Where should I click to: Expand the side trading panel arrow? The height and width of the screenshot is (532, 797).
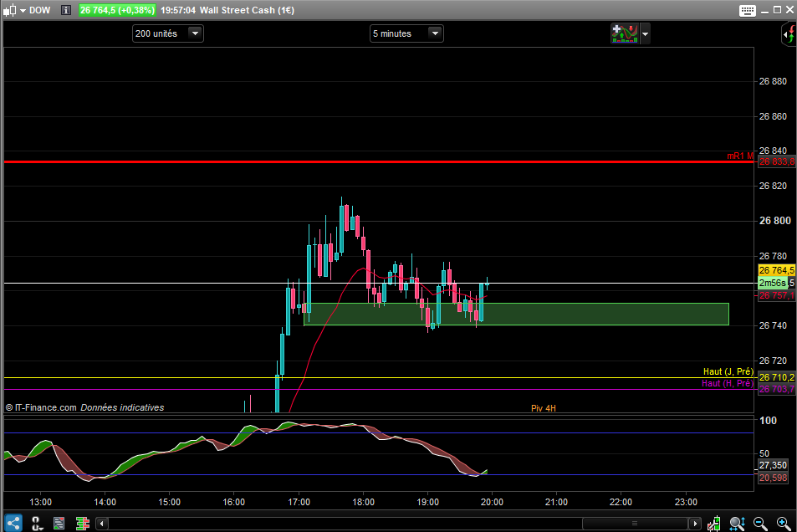[x=789, y=34]
